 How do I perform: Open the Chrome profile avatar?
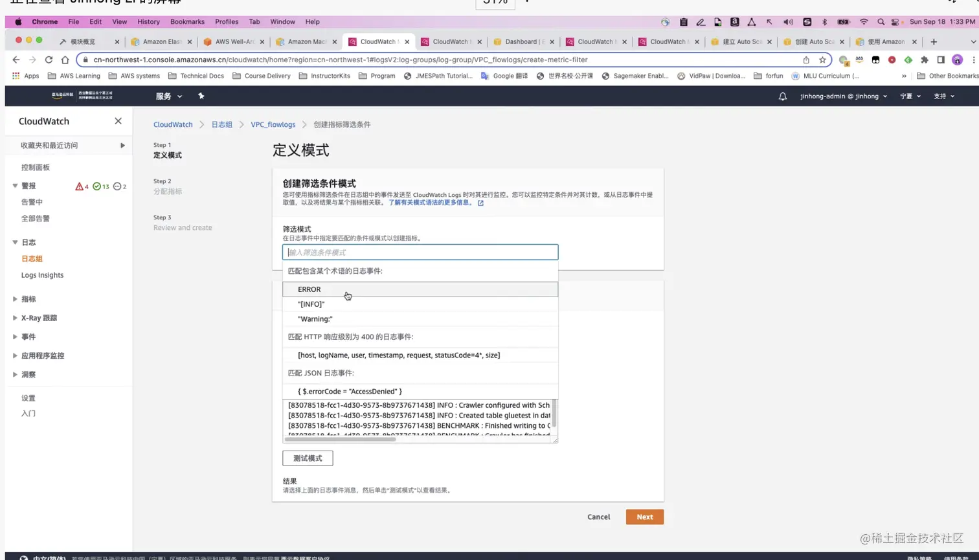957,60
